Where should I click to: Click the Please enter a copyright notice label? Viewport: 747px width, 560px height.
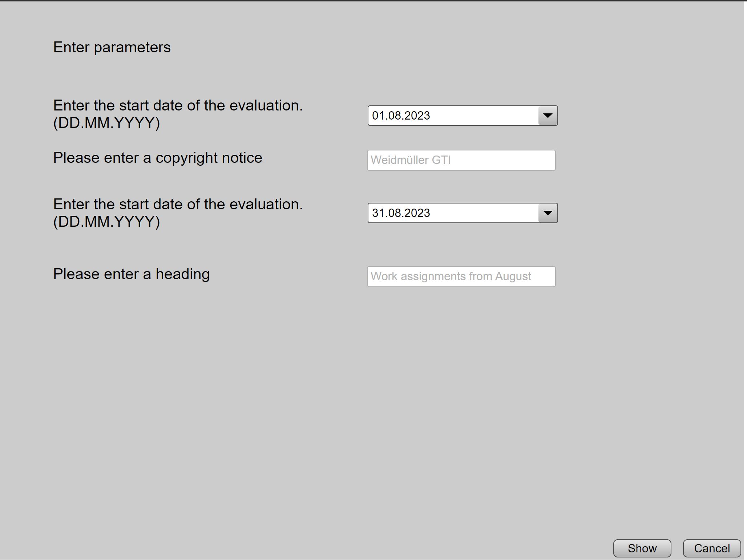pyautogui.click(x=158, y=158)
